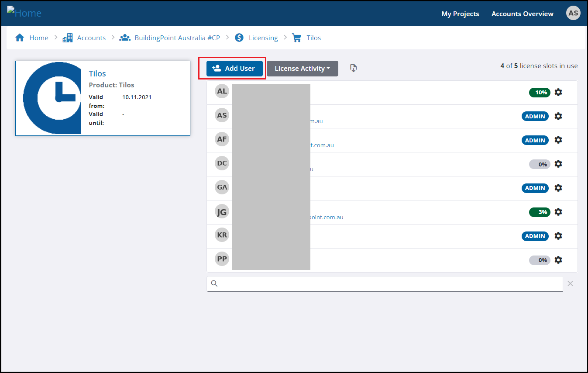Open settings gear for AF user

pyautogui.click(x=558, y=140)
